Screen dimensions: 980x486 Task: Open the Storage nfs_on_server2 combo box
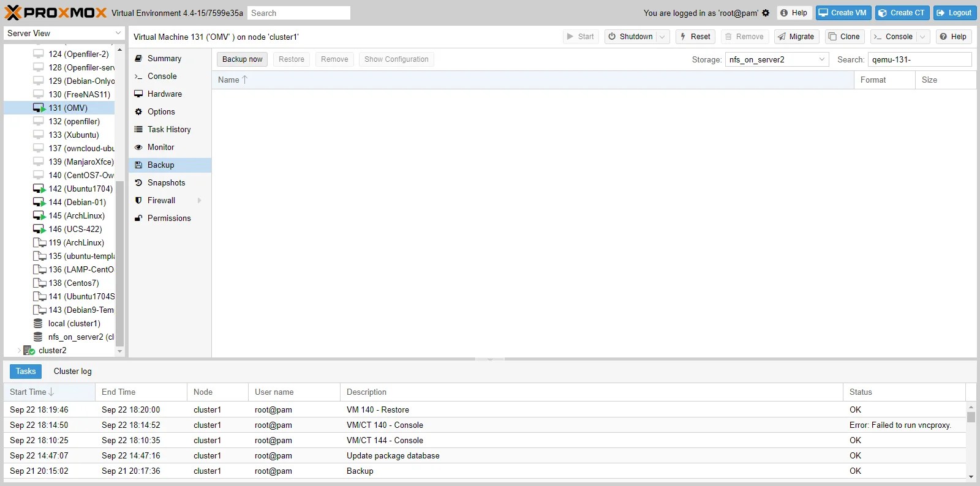pyautogui.click(x=777, y=59)
